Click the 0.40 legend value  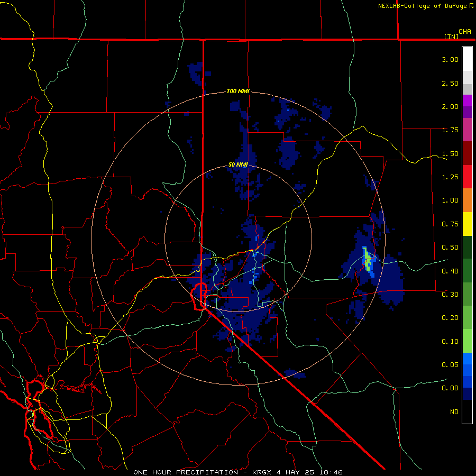[450, 271]
